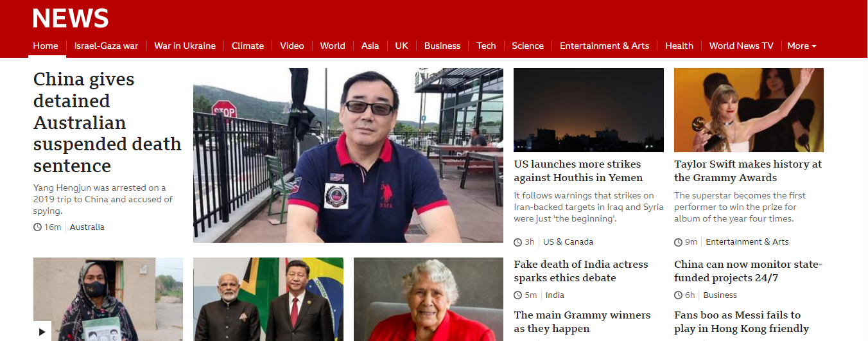868x341 pixels.
Task: Click the Modi and Xi Jinping thumbnail
Action: tap(268, 299)
